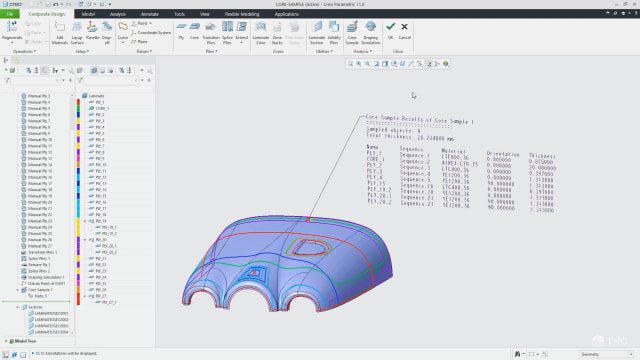
Task: Select the Laminate root node
Action: click(93, 96)
